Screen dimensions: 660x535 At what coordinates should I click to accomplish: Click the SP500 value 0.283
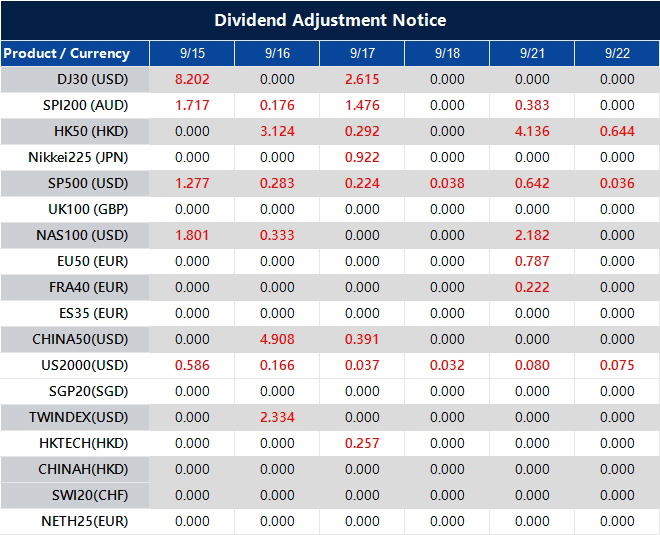(277, 184)
